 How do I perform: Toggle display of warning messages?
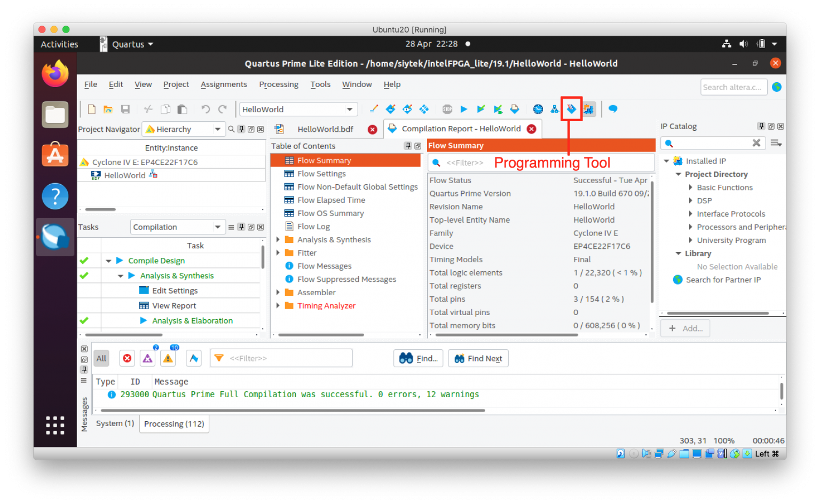(x=168, y=358)
